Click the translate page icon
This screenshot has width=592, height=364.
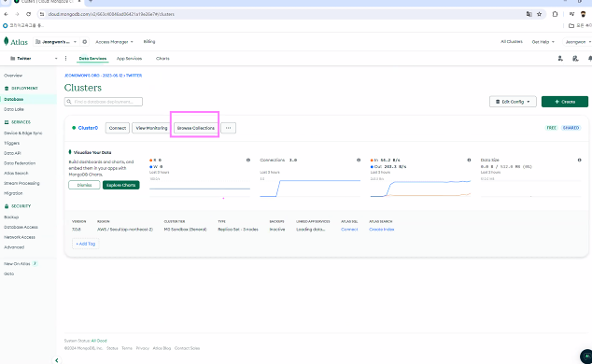pyautogui.click(x=529, y=14)
